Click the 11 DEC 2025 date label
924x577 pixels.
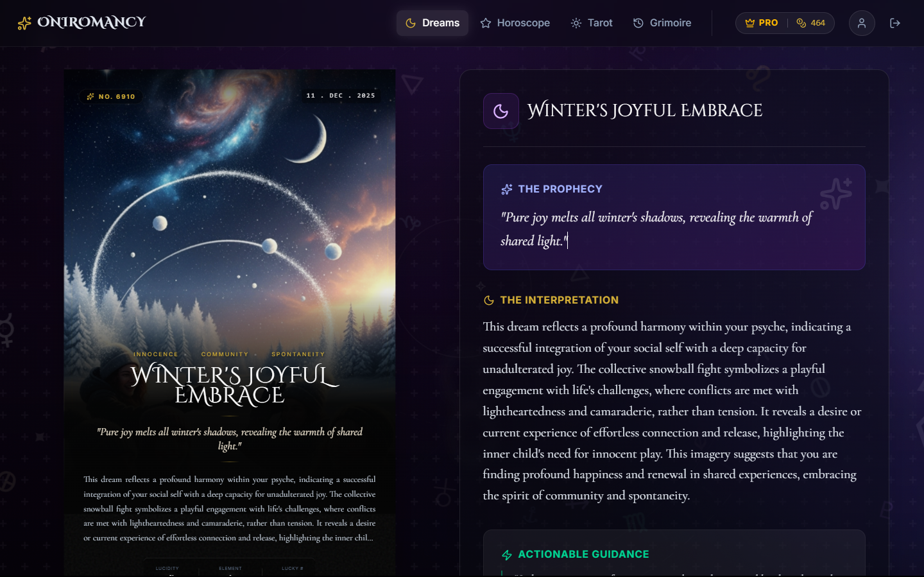coord(341,96)
